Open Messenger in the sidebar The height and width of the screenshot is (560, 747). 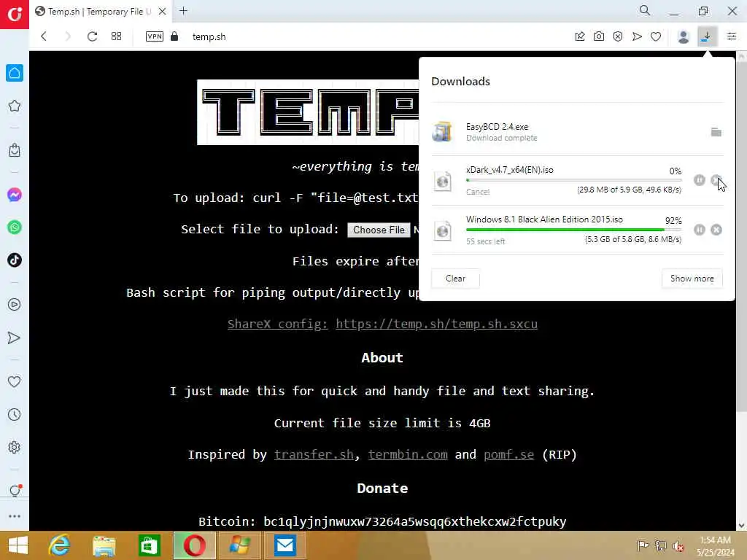(x=15, y=195)
